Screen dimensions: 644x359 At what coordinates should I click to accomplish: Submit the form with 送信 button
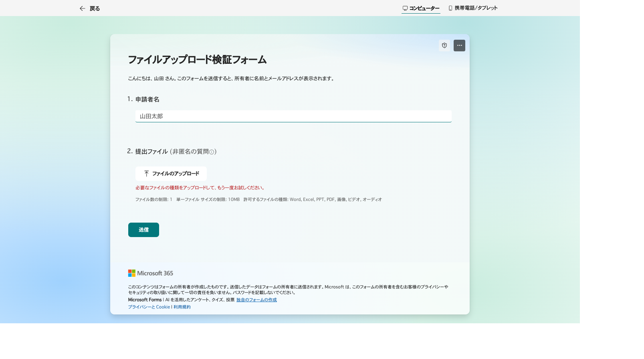pos(143,230)
